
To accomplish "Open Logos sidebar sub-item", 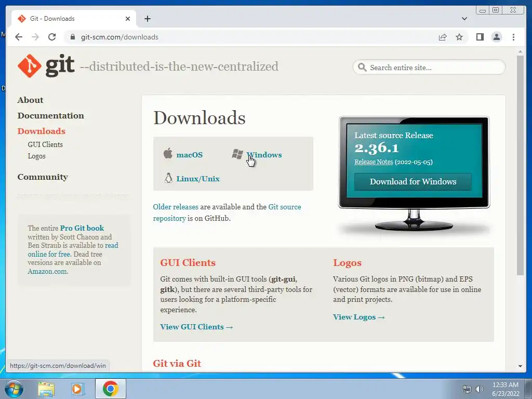I will 37,156.
